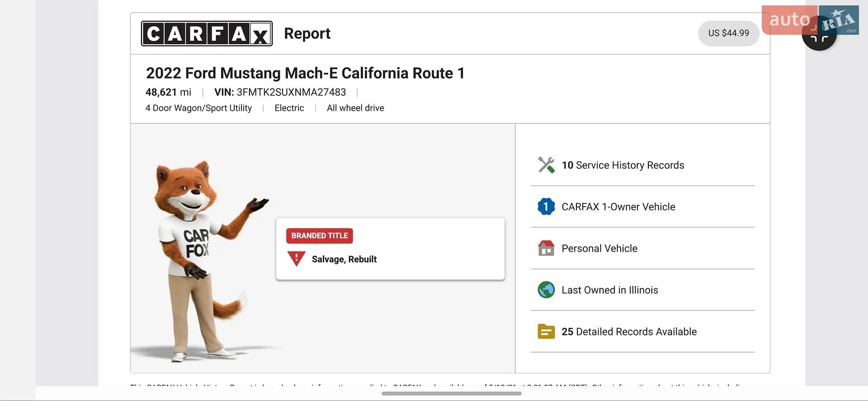Click the US $44.99 price button

tap(728, 33)
